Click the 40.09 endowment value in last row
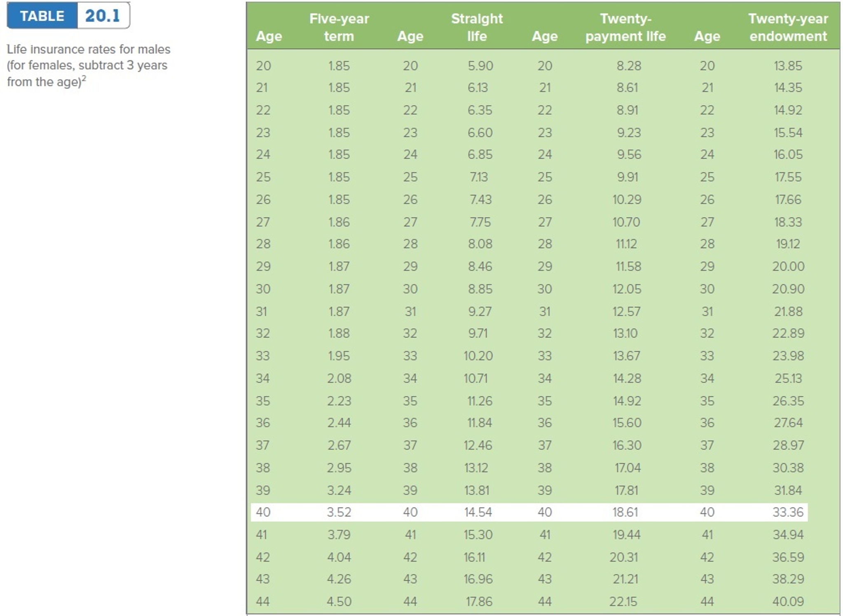843x616 pixels. tap(788, 602)
